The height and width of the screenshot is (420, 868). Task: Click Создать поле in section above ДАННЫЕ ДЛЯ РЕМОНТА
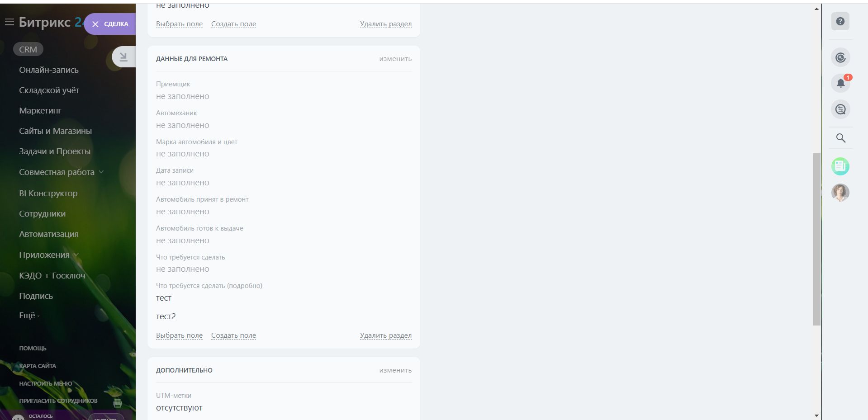pyautogui.click(x=233, y=24)
